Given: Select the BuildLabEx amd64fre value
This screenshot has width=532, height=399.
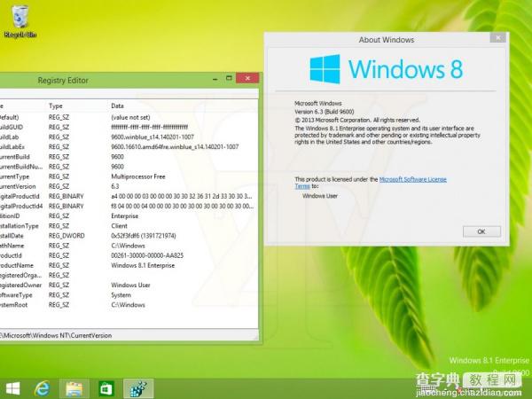Looking at the screenshot, I should 175,147.
